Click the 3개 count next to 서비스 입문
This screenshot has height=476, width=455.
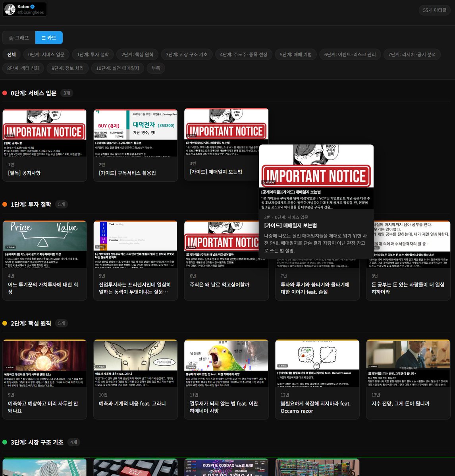coord(67,93)
